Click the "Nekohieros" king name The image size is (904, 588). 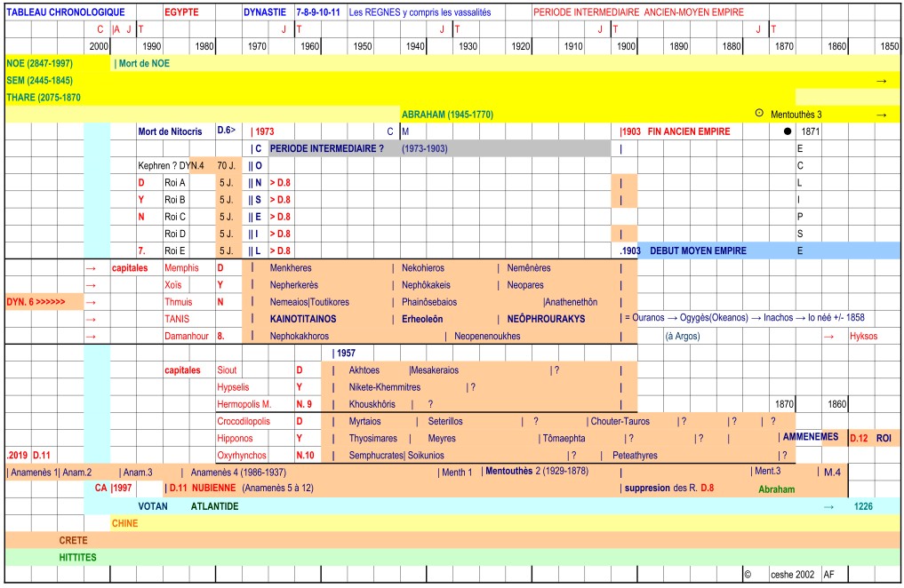[423, 268]
